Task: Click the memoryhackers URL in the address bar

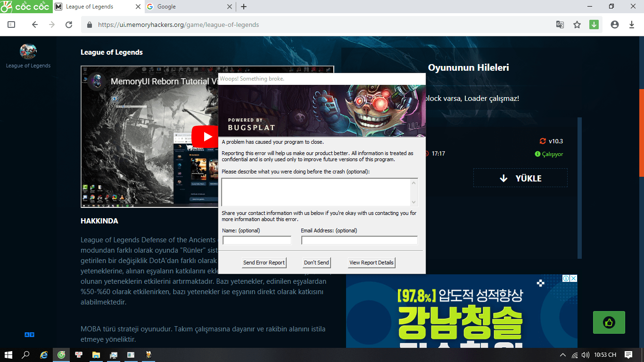Action: coord(179,25)
